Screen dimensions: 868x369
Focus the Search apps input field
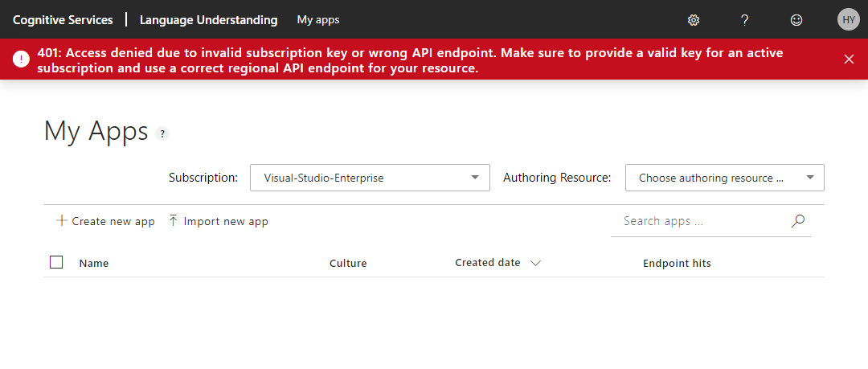[x=699, y=221]
